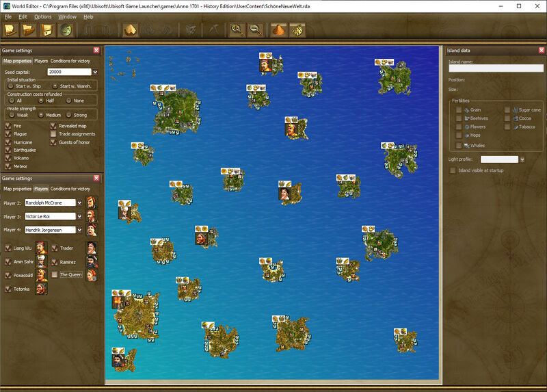Viewport: 547px width, 392px height.
Task: Click The Queen portrait icon
Action: click(92, 275)
